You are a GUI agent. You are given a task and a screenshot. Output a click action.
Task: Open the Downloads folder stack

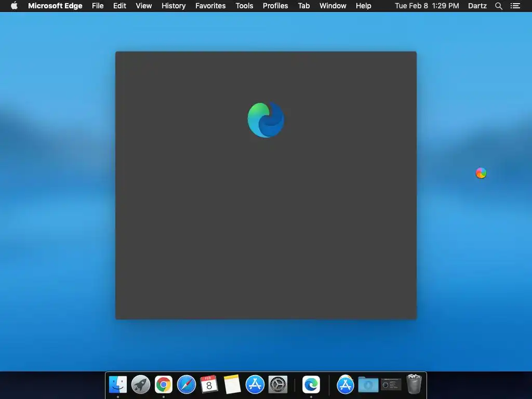[x=368, y=384]
